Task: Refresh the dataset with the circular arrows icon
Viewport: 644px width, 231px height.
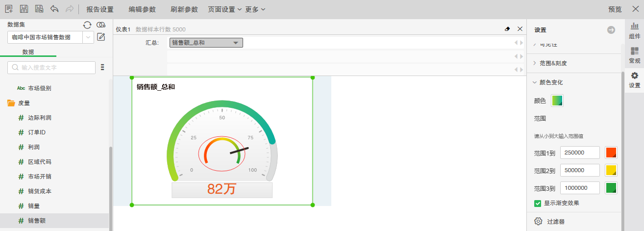Action: point(87,25)
